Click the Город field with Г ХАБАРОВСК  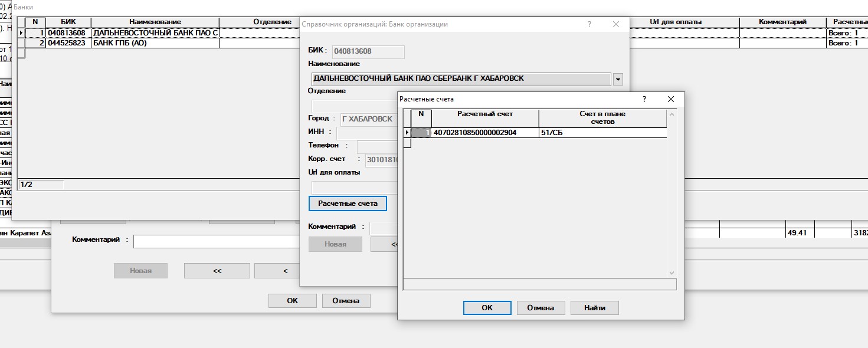367,119
